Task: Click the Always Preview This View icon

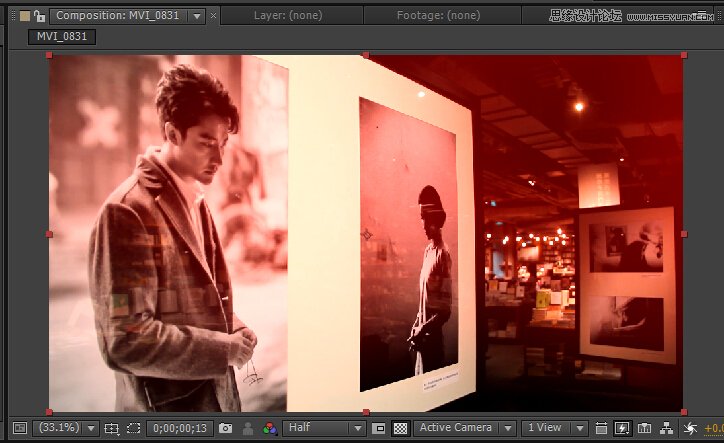Action: pos(19,428)
